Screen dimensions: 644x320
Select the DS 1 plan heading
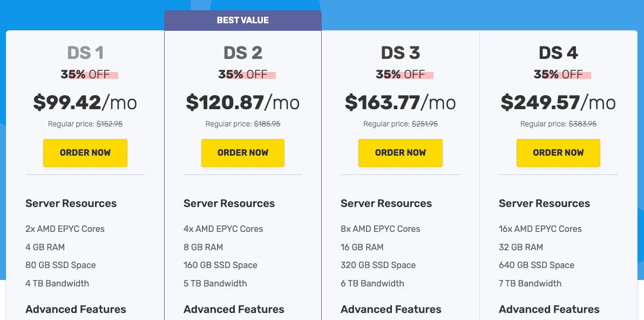(x=85, y=53)
